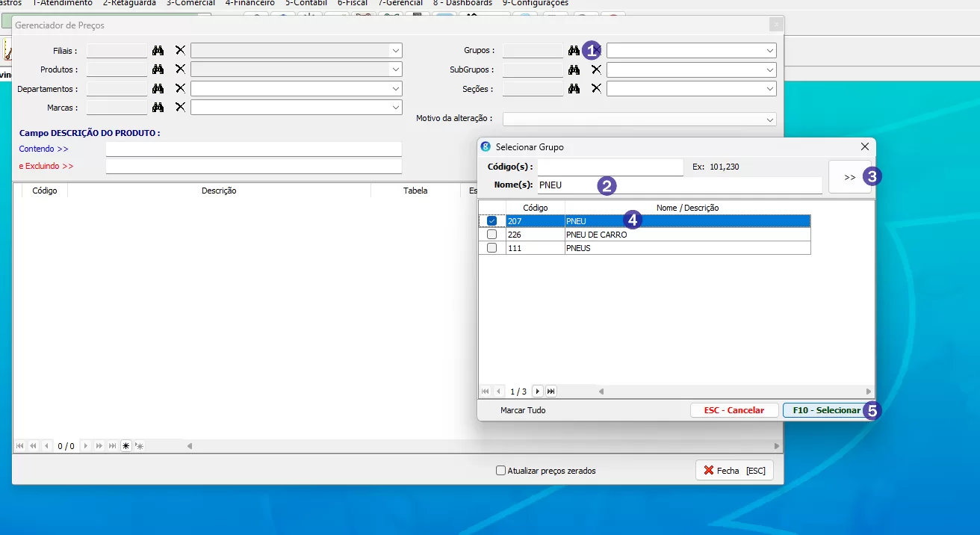
Task: Uncheck the PNEU group checkbox
Action: pos(491,221)
